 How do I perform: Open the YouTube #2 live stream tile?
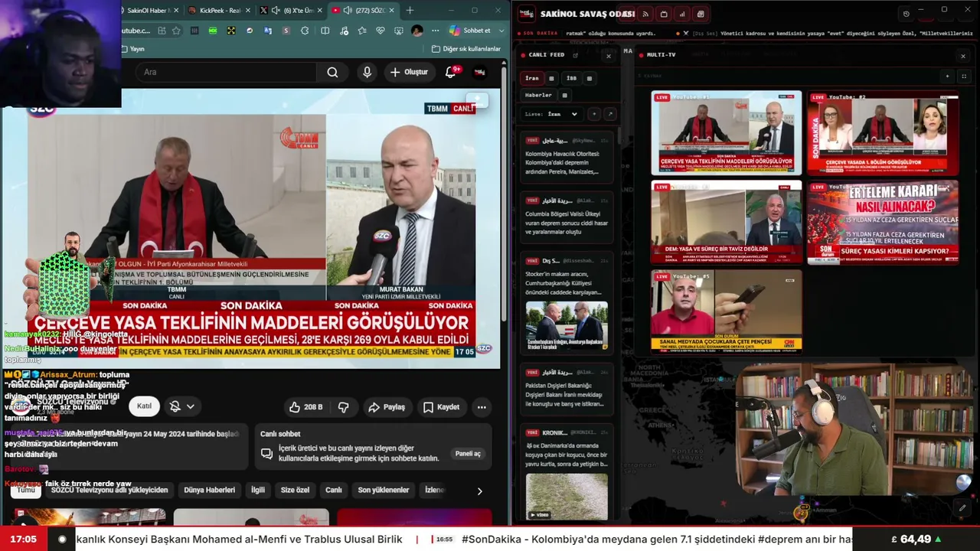tap(883, 132)
